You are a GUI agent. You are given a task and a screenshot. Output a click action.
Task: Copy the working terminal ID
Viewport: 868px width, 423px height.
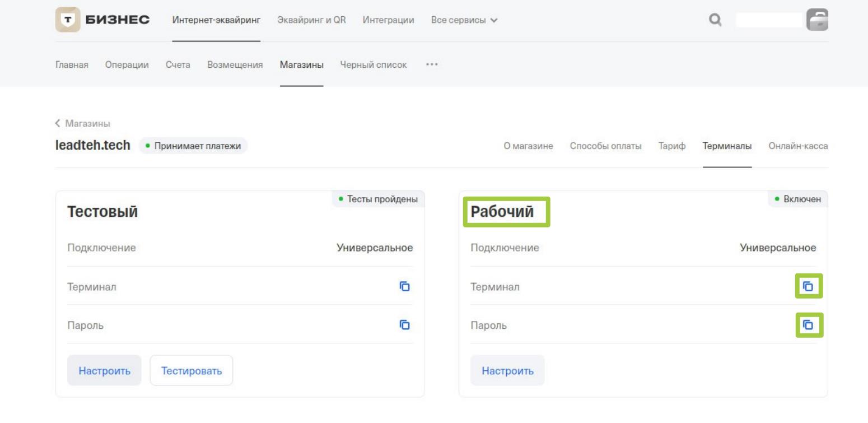click(x=808, y=286)
